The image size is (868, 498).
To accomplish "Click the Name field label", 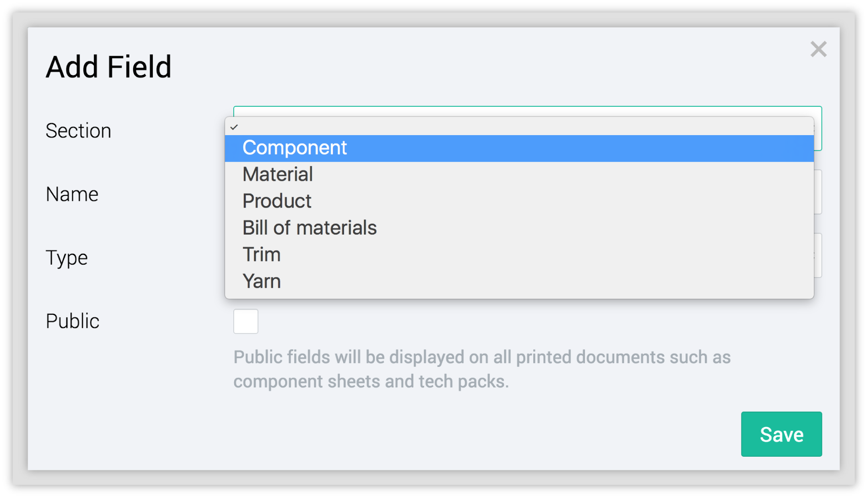I will [x=72, y=194].
